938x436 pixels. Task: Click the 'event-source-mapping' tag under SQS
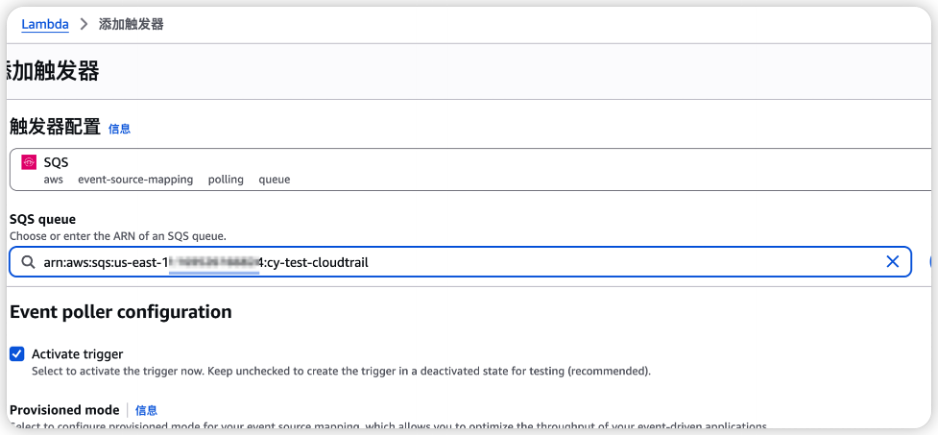(x=135, y=179)
